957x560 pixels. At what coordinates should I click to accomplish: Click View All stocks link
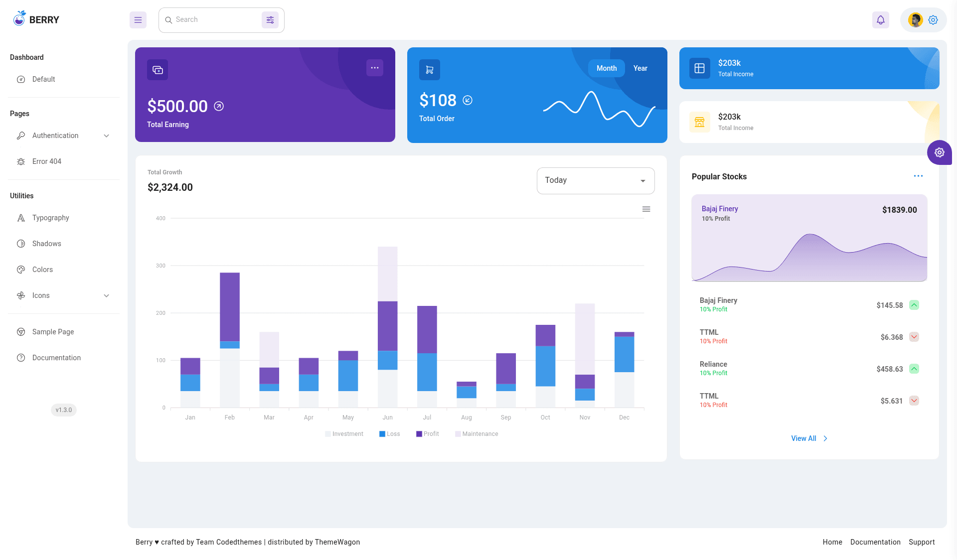point(809,438)
